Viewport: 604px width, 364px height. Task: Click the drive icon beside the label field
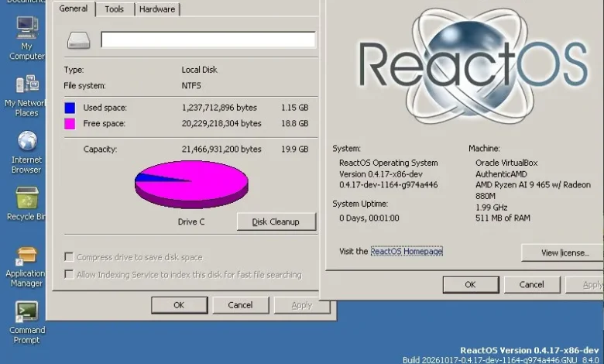point(78,40)
